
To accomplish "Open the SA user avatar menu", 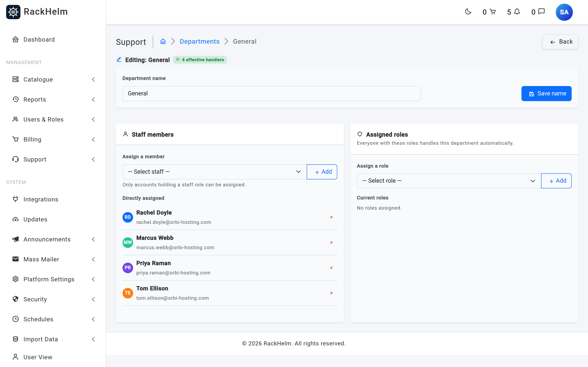I will tap(564, 12).
